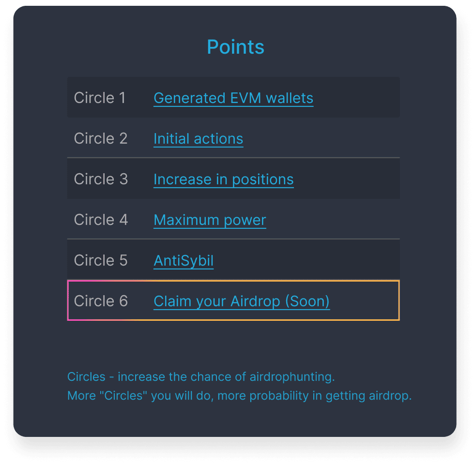Screen dimensions: 476x464
Task: Click the 'Circles - increase the chance' text line
Action: coord(201,376)
